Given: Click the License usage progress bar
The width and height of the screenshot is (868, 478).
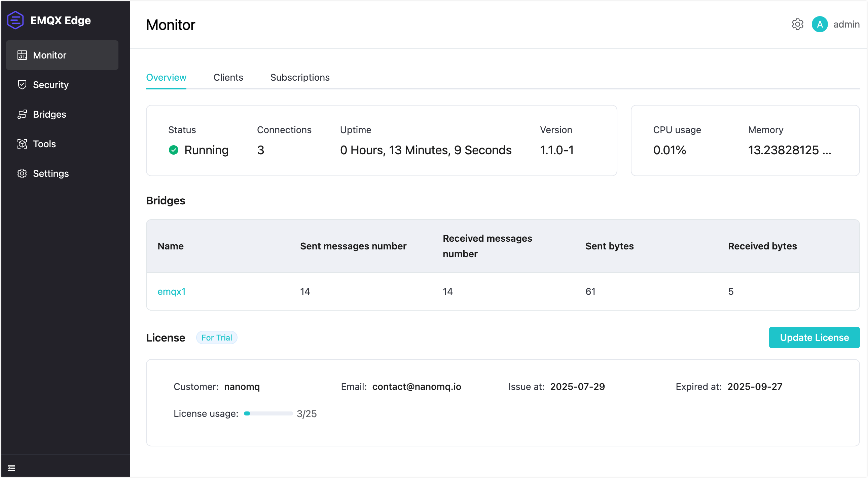Looking at the screenshot, I should 268,413.
